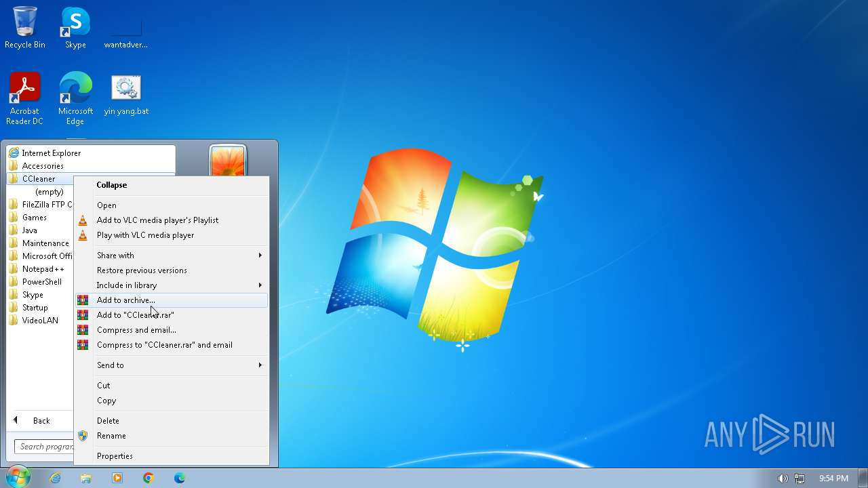Choose Compress and email...
Image resolution: width=868 pixels, height=488 pixels.
pos(172,330)
